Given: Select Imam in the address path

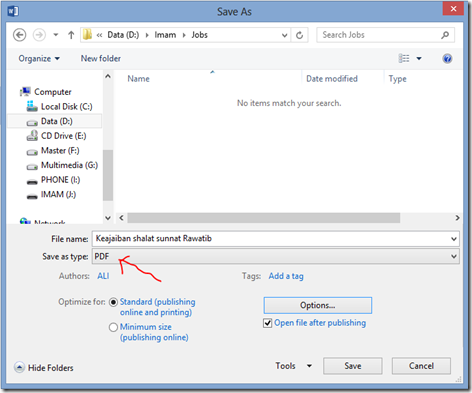Looking at the screenshot, I should point(165,35).
